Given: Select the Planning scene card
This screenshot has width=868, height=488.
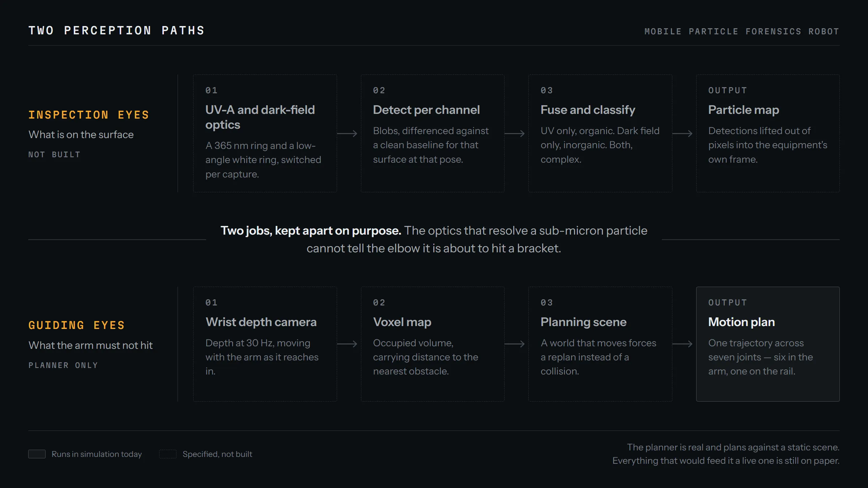Looking at the screenshot, I should coord(600,344).
